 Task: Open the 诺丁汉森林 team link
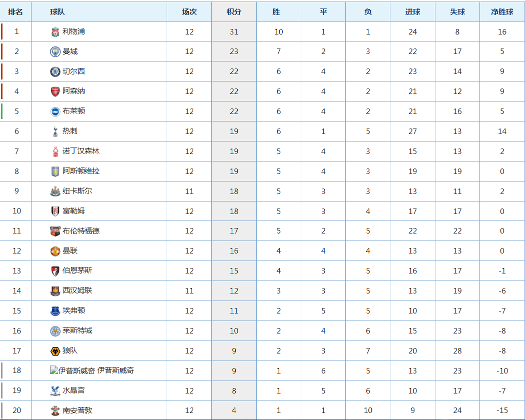pos(81,151)
